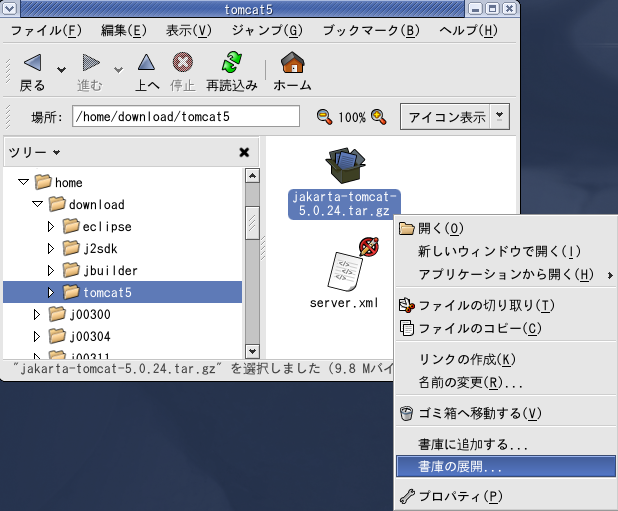Choose 書庫の展開... to extract archive
This screenshot has width=618, height=511.
click(x=506, y=466)
